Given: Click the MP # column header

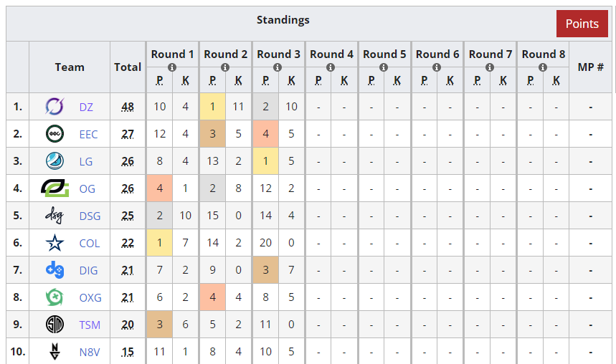Looking at the screenshot, I should 590,67.
